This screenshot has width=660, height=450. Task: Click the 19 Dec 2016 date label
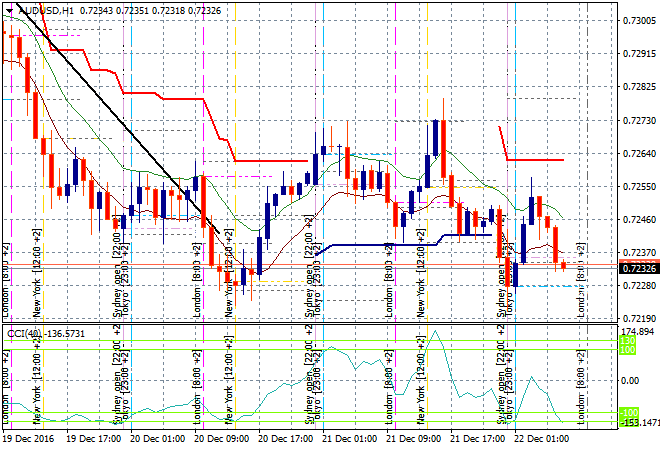pos(28,438)
